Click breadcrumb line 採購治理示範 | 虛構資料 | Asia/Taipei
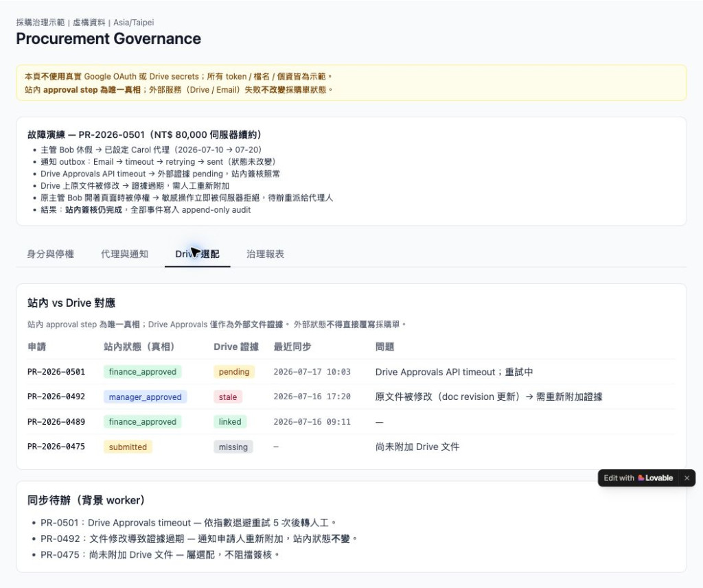Viewport: 703px width, 588px height. [85, 23]
